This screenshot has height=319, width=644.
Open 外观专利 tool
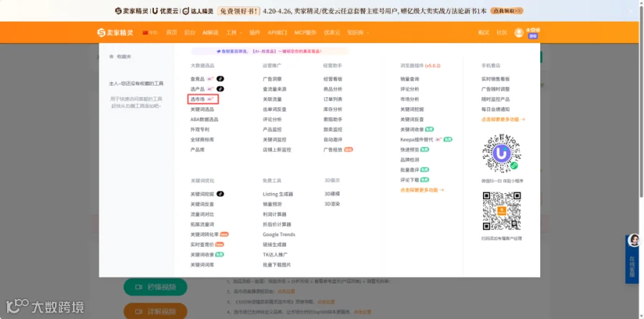pyautogui.click(x=200, y=129)
